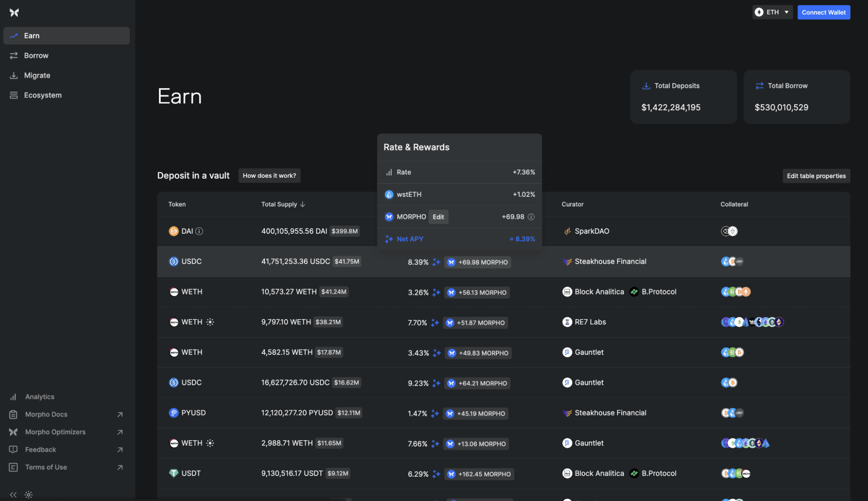Click the Connect Wallet button
This screenshot has height=501, width=868.
(823, 12)
